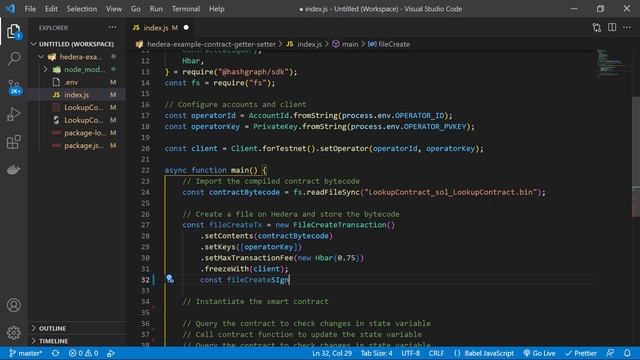Click the VS Code logo icon
The image size is (640, 360).
[x=10, y=9]
